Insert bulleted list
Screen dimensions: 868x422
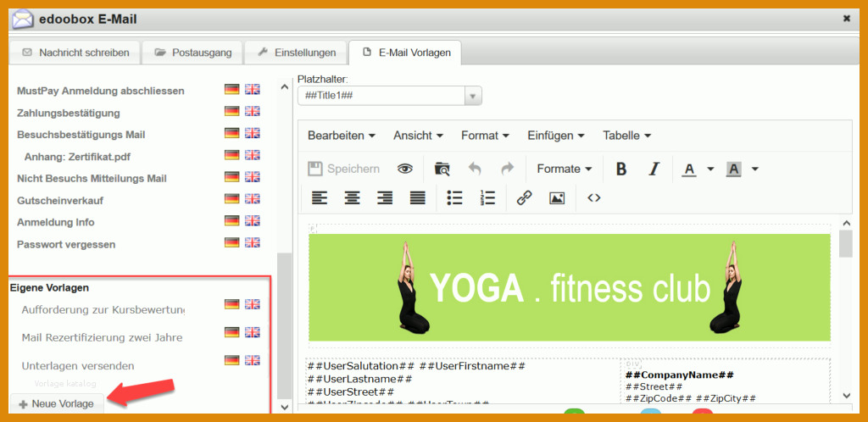(x=454, y=198)
